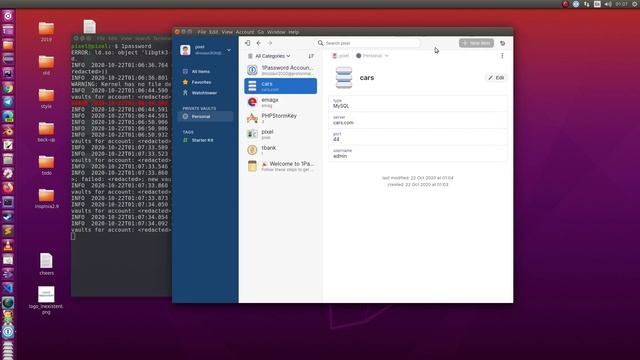Copy the MySQL type field
The image size is (640, 360).
(x=418, y=104)
